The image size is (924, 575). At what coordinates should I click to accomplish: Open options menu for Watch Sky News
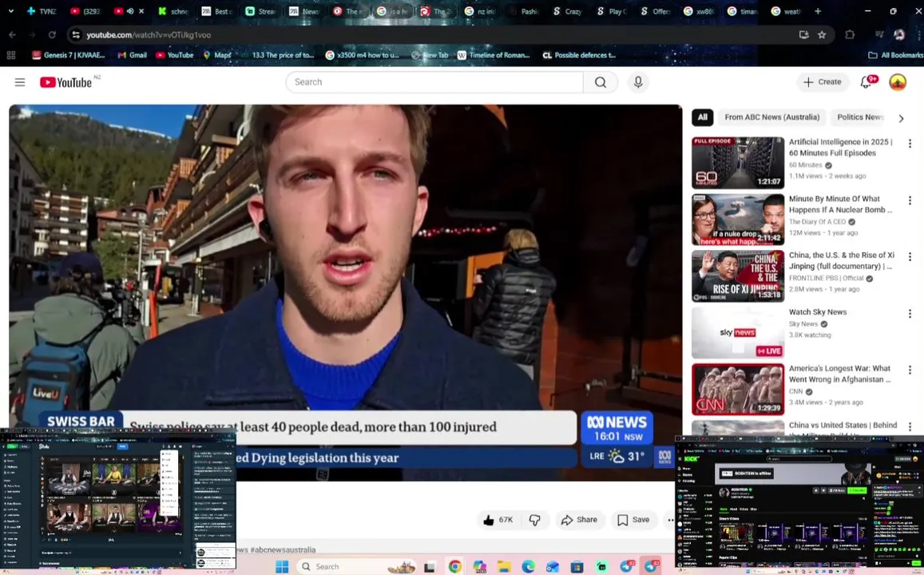(910, 313)
